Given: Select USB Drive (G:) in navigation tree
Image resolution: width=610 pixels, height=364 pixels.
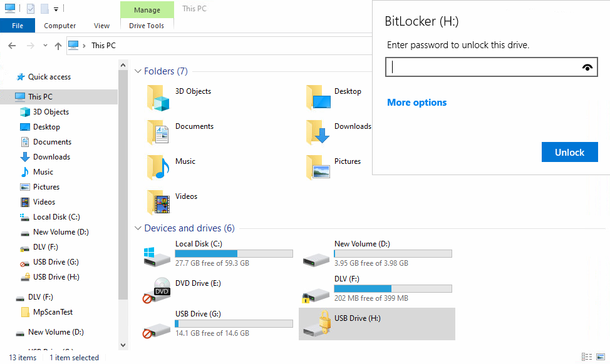Looking at the screenshot, I should point(56,262).
